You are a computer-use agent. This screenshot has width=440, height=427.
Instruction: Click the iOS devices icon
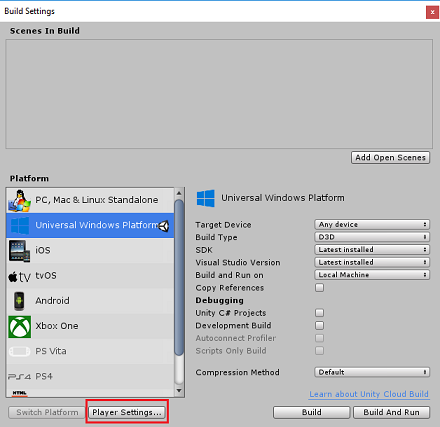pos(19,251)
